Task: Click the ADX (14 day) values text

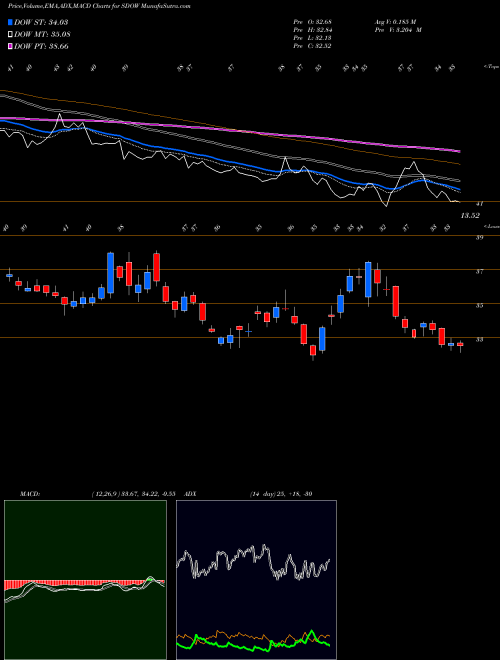Action: pyautogui.click(x=281, y=494)
